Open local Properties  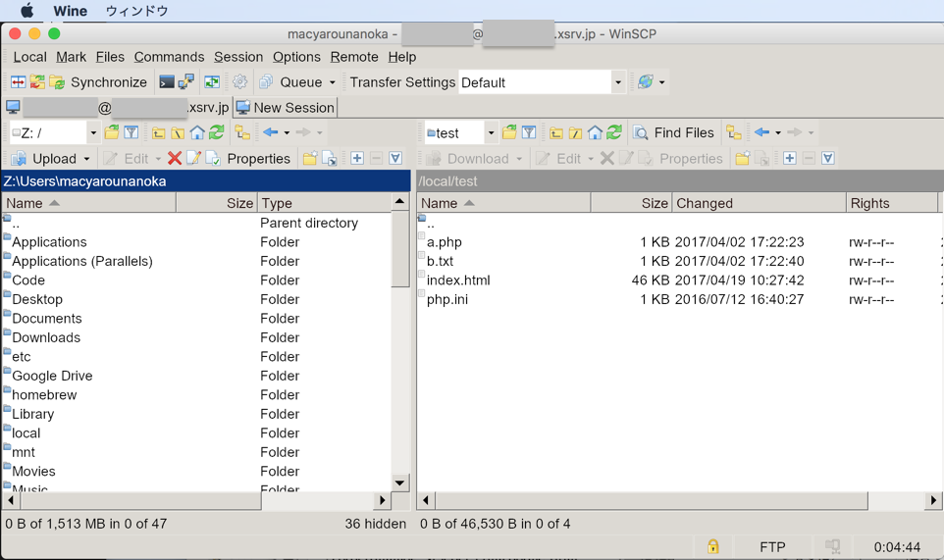tap(248, 159)
